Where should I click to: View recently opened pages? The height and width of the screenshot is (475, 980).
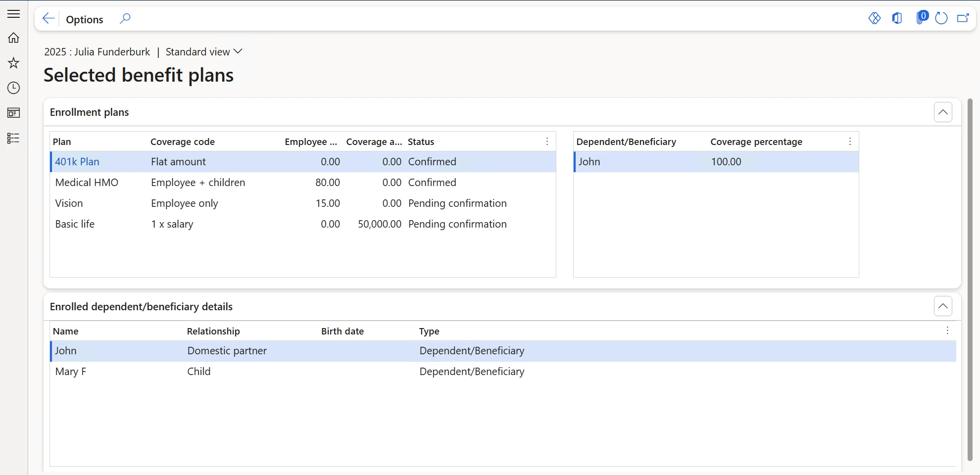pos(13,88)
